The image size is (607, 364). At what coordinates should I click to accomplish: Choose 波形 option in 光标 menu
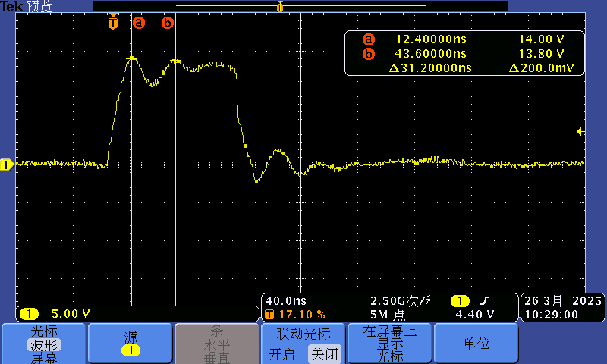tap(43, 345)
